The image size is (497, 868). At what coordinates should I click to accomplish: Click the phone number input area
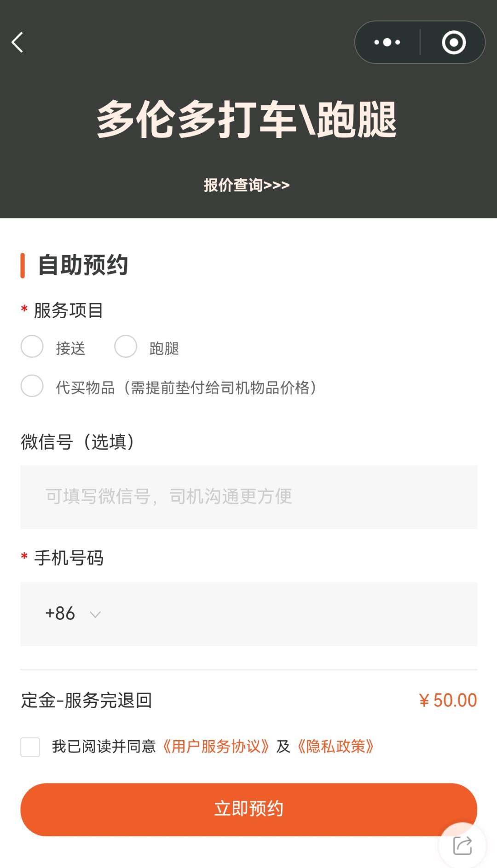point(290,614)
